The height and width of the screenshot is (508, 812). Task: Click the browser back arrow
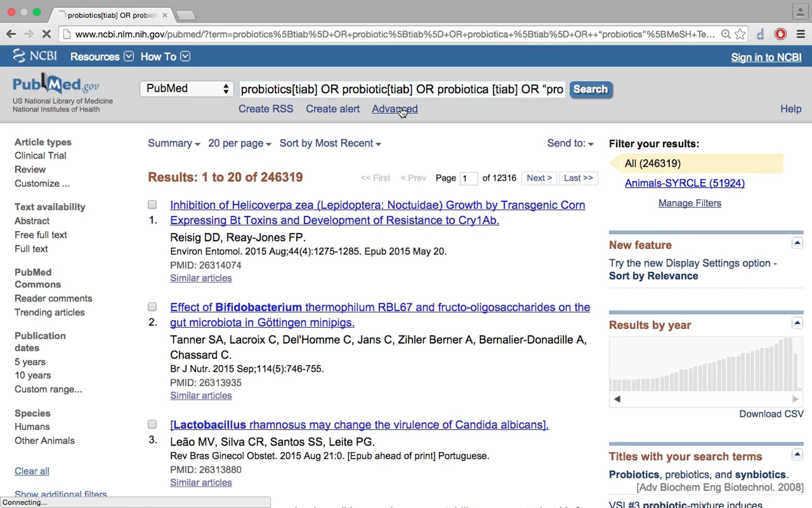click(x=11, y=34)
